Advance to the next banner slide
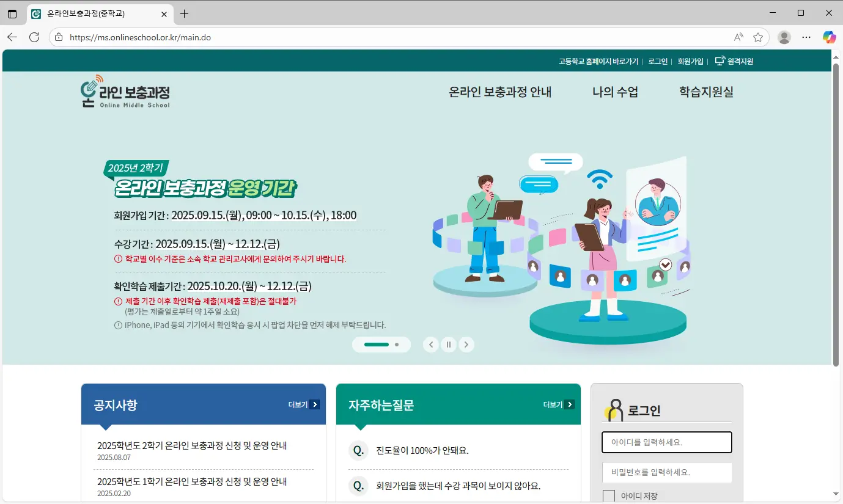 pyautogui.click(x=466, y=345)
